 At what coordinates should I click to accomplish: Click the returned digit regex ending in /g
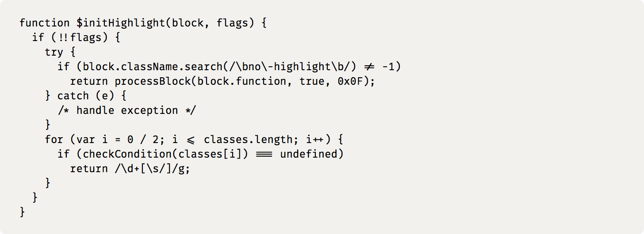click(x=153, y=169)
